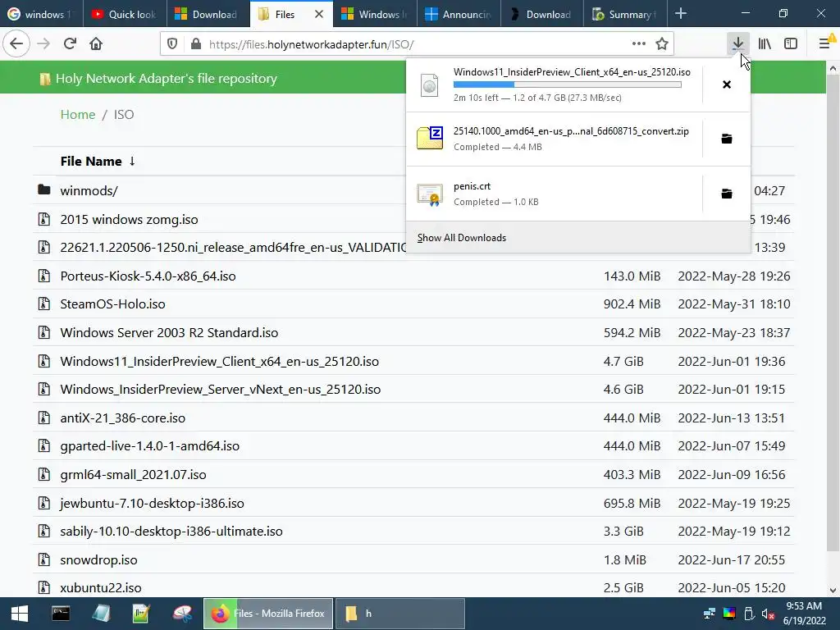Download Porteus-Kiosk-5.4.0-x86_64.iso
Viewport: 840px width, 630px height.
coord(148,276)
